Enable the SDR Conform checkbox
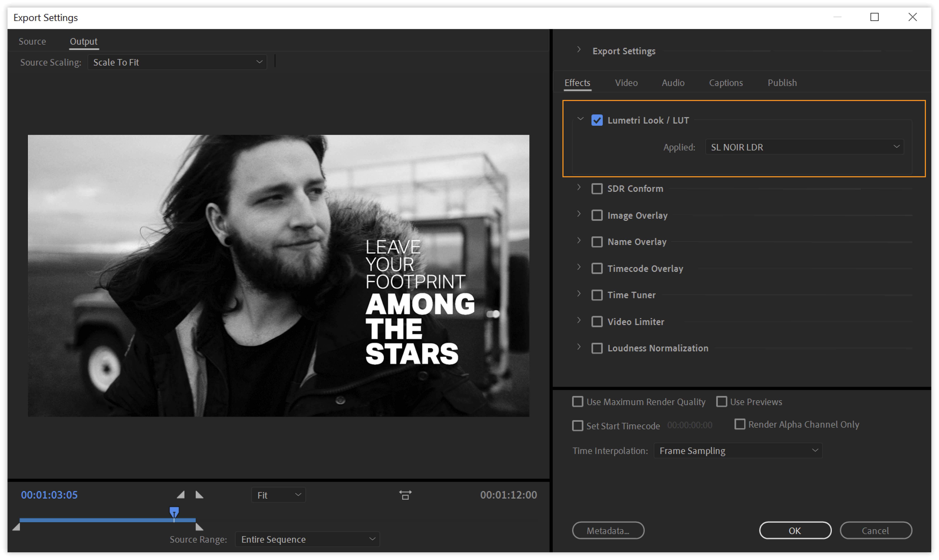 pyautogui.click(x=597, y=189)
